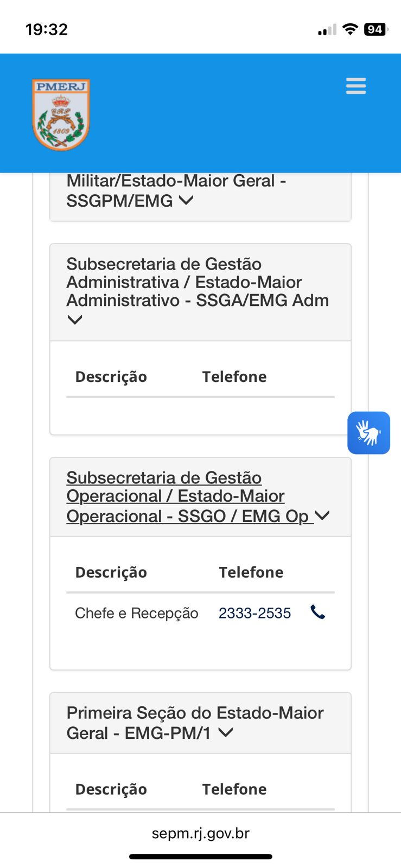
Task: Tap the PMERJ crest logo
Action: click(x=61, y=114)
